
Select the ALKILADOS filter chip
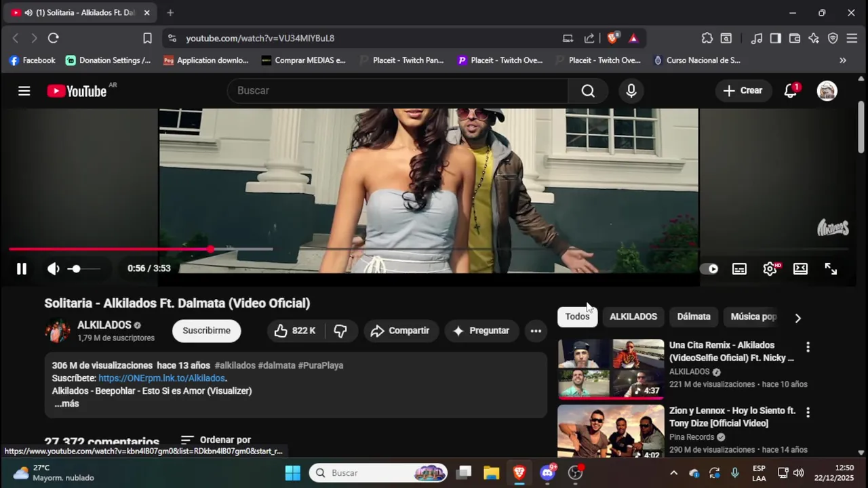pos(633,317)
